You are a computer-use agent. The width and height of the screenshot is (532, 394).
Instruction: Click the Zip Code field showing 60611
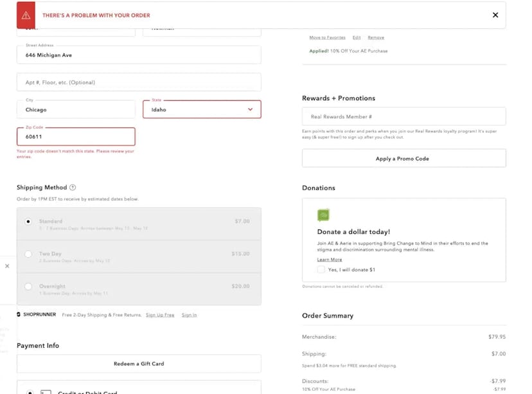tap(75, 136)
